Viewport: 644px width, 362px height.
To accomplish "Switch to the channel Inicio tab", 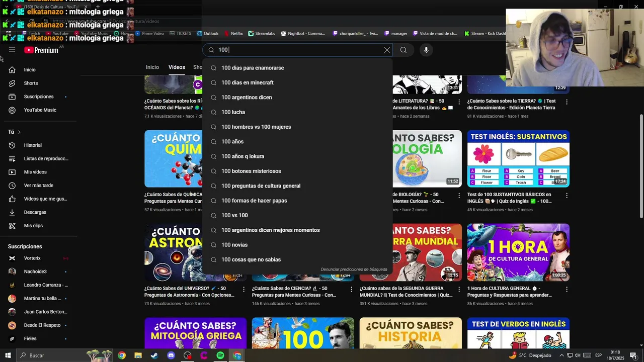I will click(x=152, y=67).
